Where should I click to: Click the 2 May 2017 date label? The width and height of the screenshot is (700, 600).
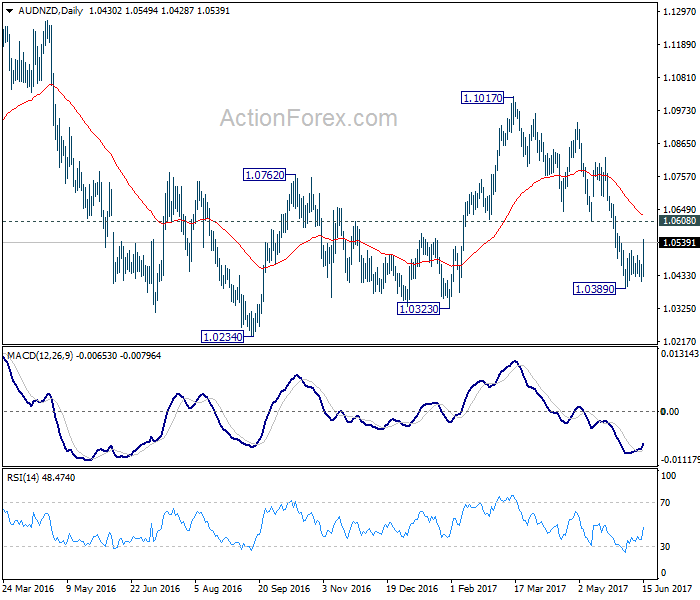click(x=603, y=589)
